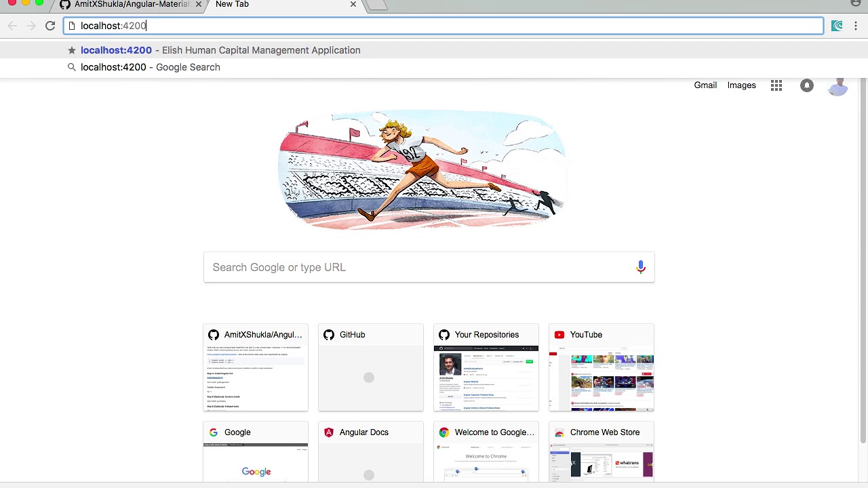The width and height of the screenshot is (868, 488).
Task: Start voice search with microphone icon
Action: click(x=640, y=267)
